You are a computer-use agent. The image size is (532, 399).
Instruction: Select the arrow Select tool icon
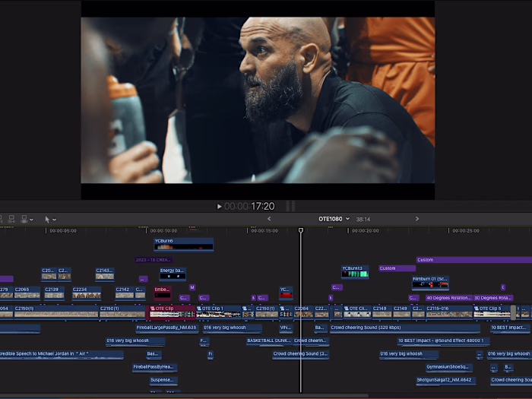tap(47, 220)
